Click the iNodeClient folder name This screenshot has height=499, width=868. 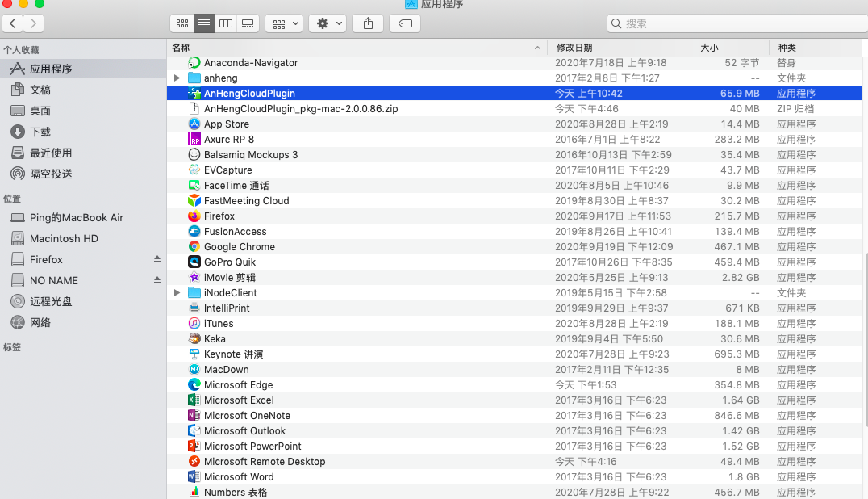[230, 292]
